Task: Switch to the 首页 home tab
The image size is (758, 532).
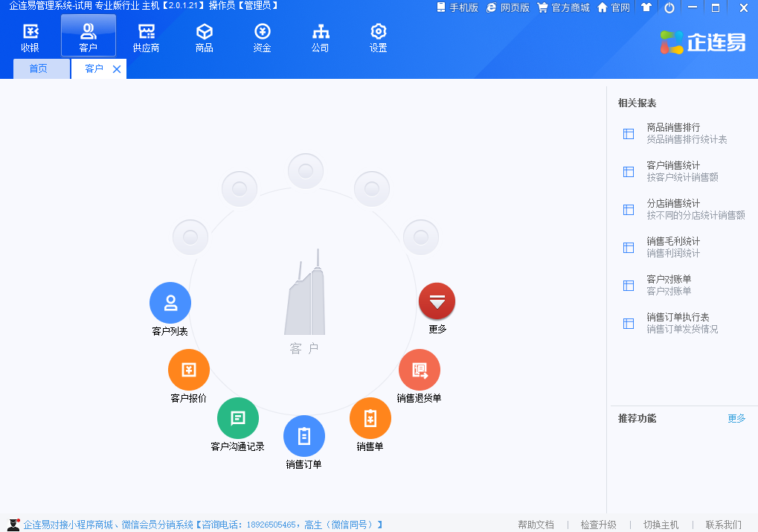Action: 38,69
